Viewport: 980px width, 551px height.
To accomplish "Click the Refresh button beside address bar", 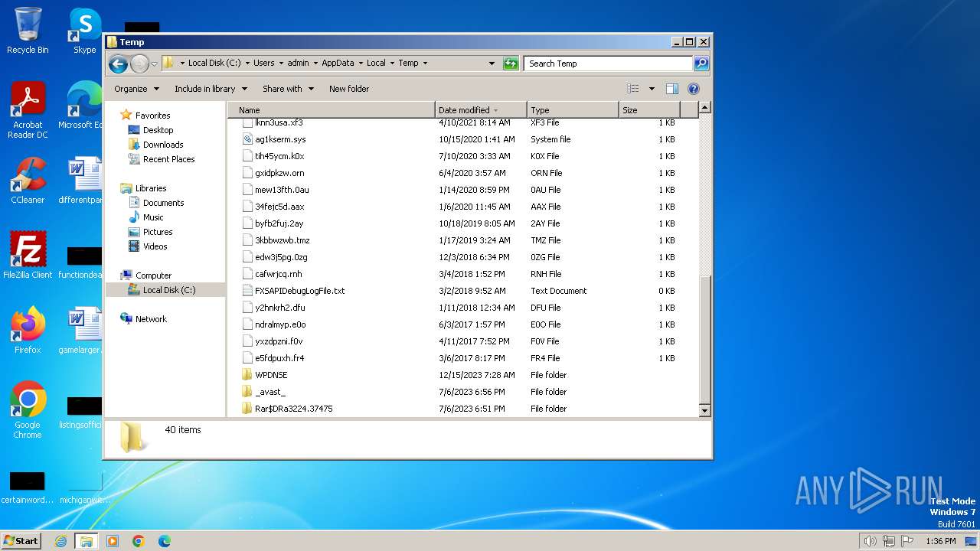I will [x=511, y=64].
